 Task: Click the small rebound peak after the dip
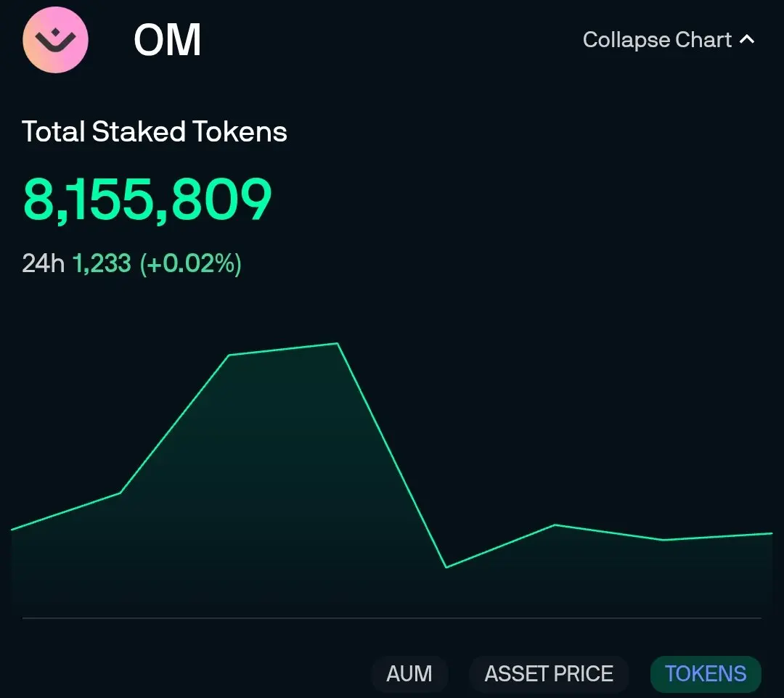click(555, 525)
